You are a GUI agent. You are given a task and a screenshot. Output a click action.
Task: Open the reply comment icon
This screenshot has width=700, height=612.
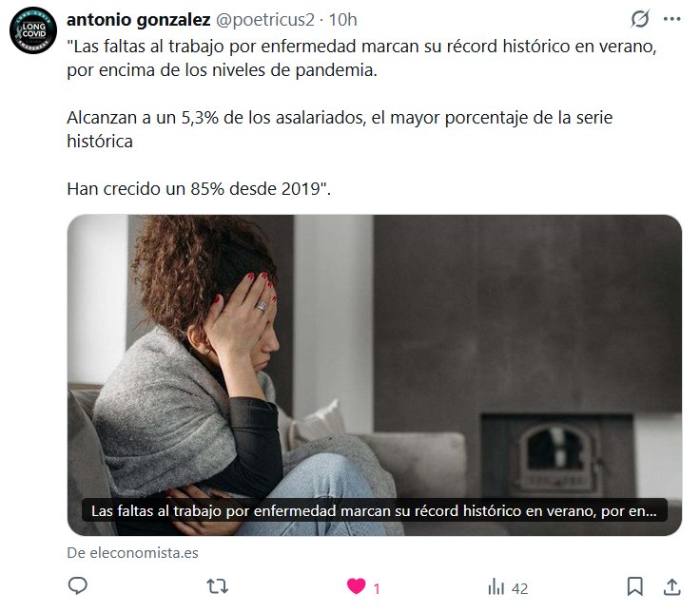77,585
